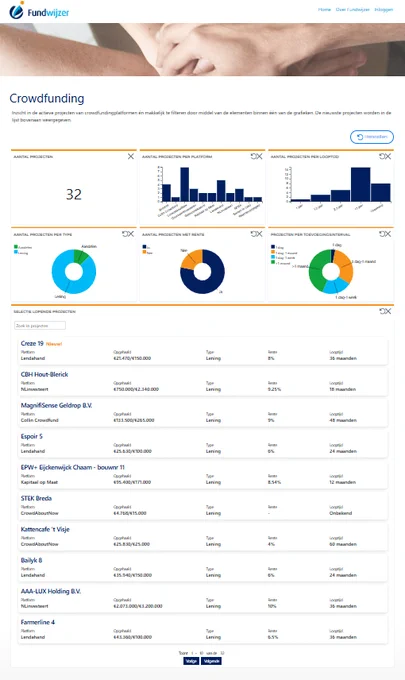Click the navy Ja legend swatch
Viewport: 405px width, 680px height.
[144, 247]
